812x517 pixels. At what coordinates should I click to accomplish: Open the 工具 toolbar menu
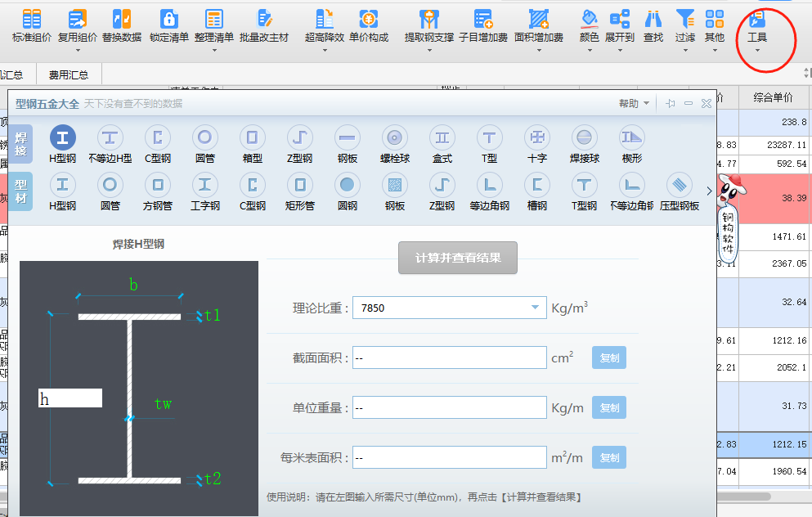pyautogui.click(x=757, y=29)
